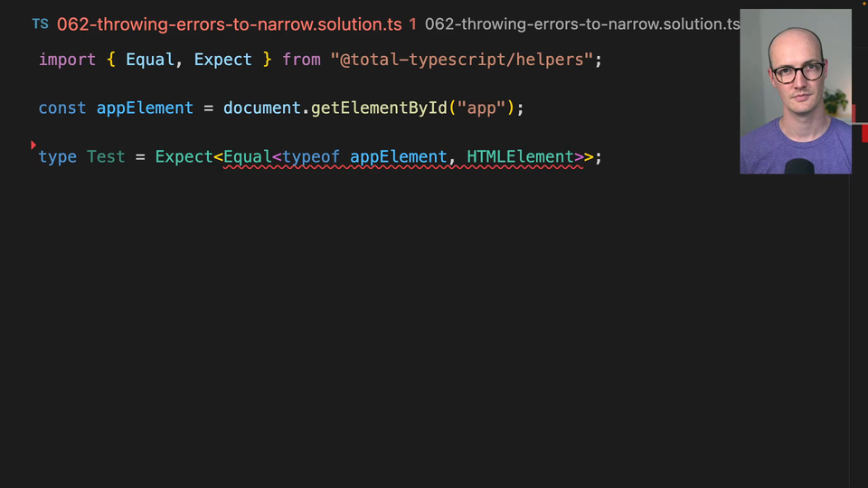
Task: Click the underlined Equal in the type line
Action: point(247,157)
